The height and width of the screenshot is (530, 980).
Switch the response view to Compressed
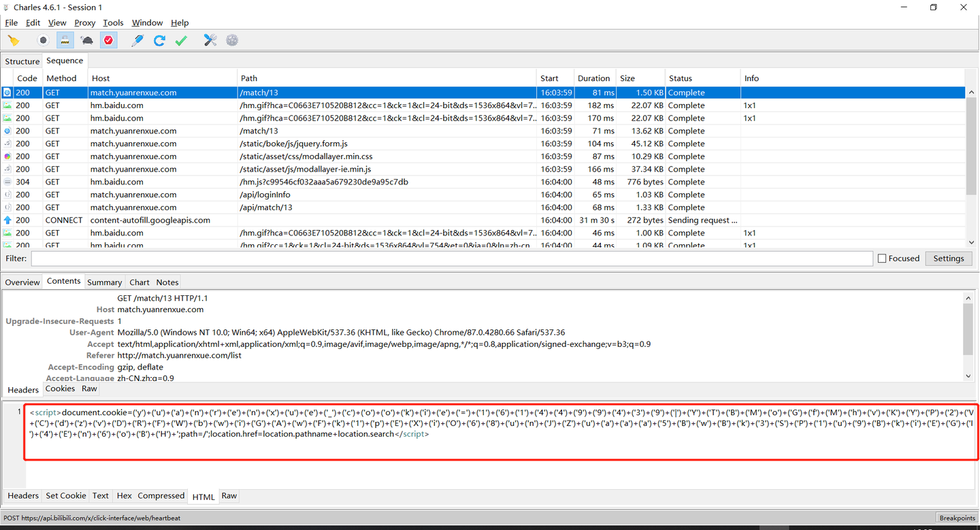(x=161, y=496)
